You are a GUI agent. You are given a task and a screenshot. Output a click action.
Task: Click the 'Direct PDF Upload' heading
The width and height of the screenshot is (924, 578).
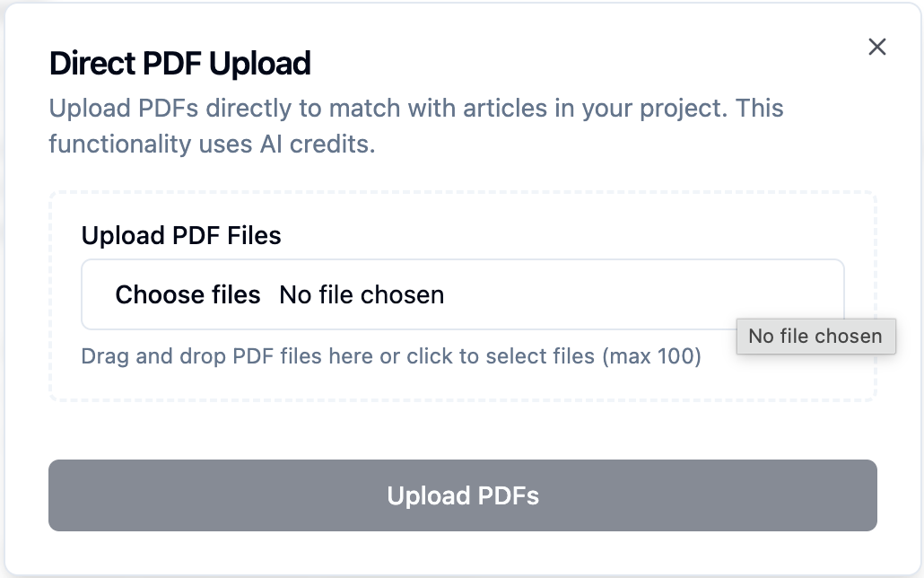179,64
